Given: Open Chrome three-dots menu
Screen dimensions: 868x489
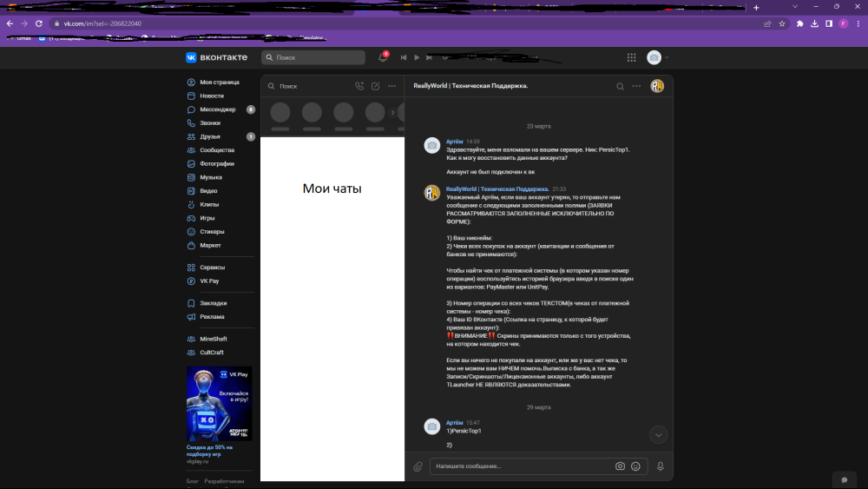Looking at the screenshot, I should 858,23.
